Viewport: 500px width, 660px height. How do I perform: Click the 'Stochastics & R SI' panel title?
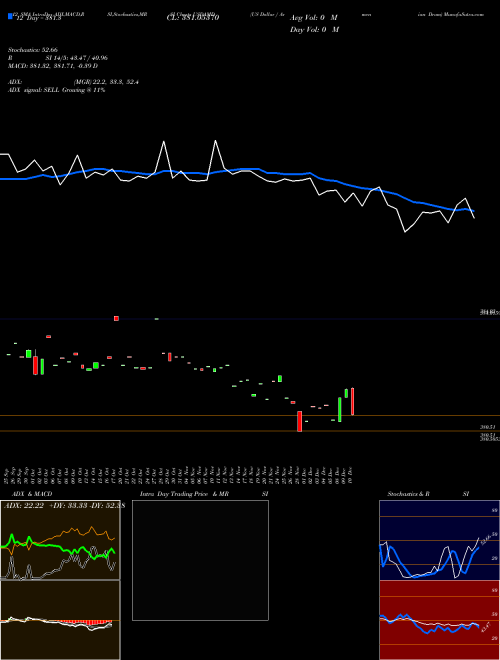pyautogui.click(x=428, y=494)
